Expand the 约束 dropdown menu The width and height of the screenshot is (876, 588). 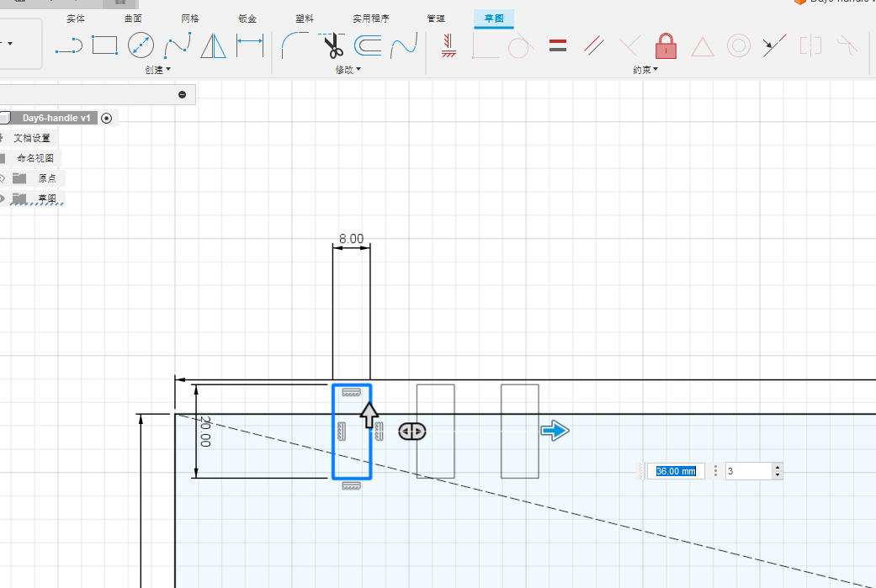click(645, 70)
